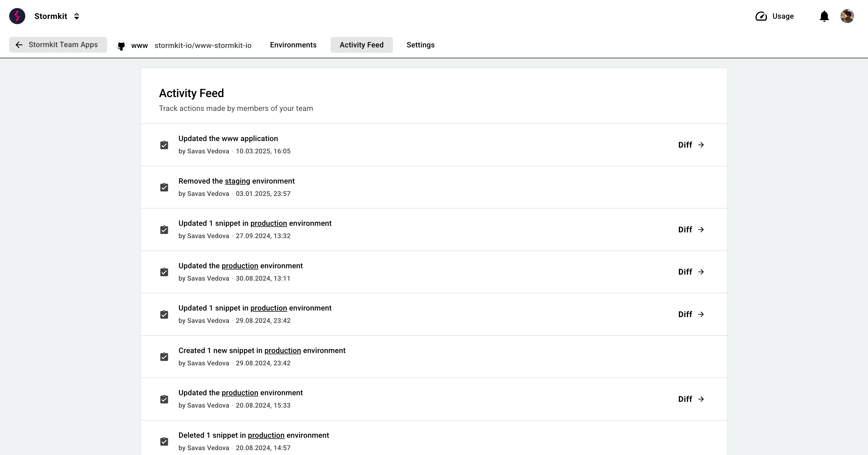Open Diff for 27.09.2024 snippet update
Image resolution: width=868 pixels, height=455 pixels.
pyautogui.click(x=691, y=230)
